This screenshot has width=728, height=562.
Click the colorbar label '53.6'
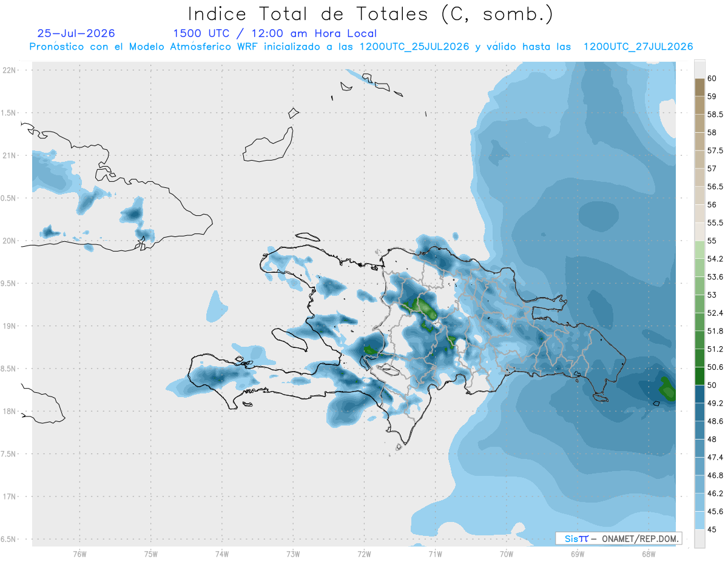click(715, 277)
